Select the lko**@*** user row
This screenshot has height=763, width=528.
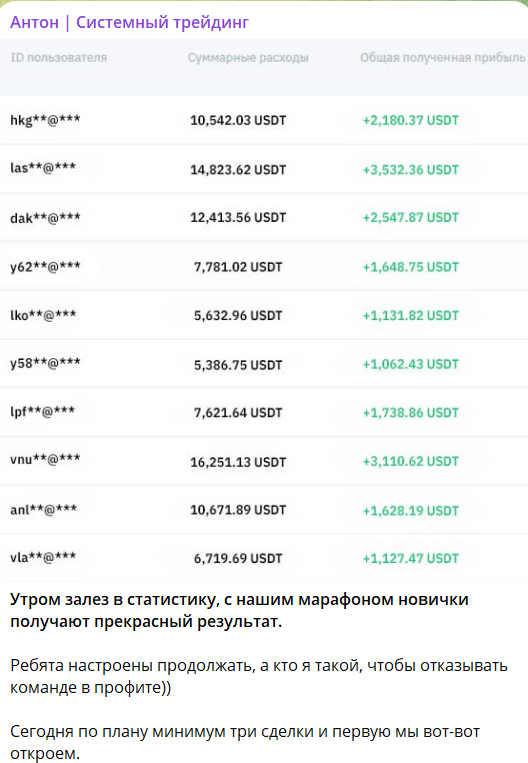point(264,315)
